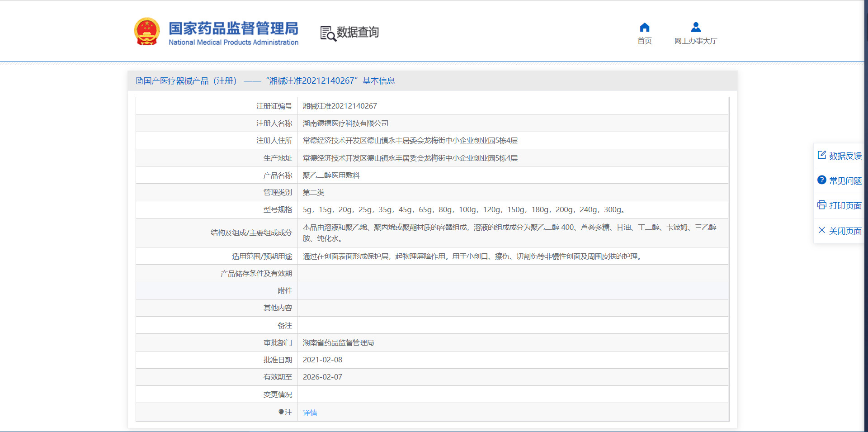Select registrant name 湖南德禧医疗科技有限公司
This screenshot has height=432, width=868.
(346, 123)
